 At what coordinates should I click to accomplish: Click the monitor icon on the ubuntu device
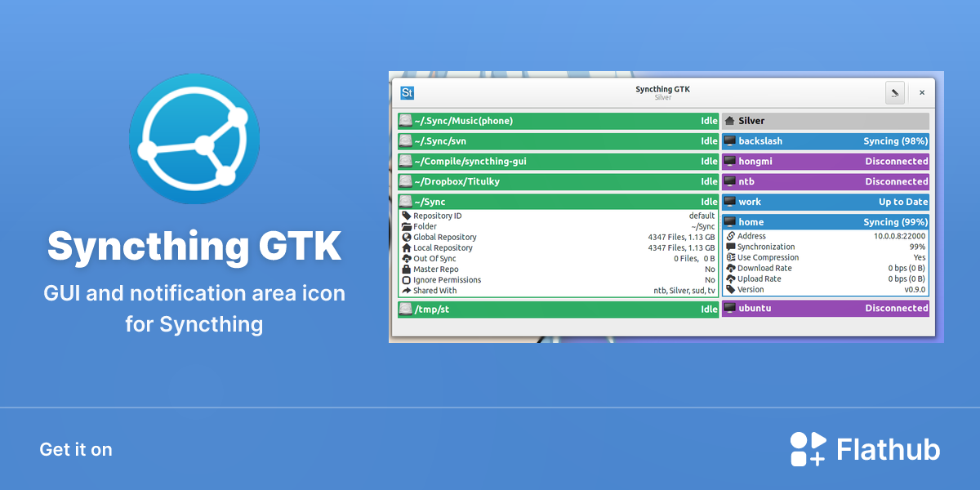click(730, 309)
